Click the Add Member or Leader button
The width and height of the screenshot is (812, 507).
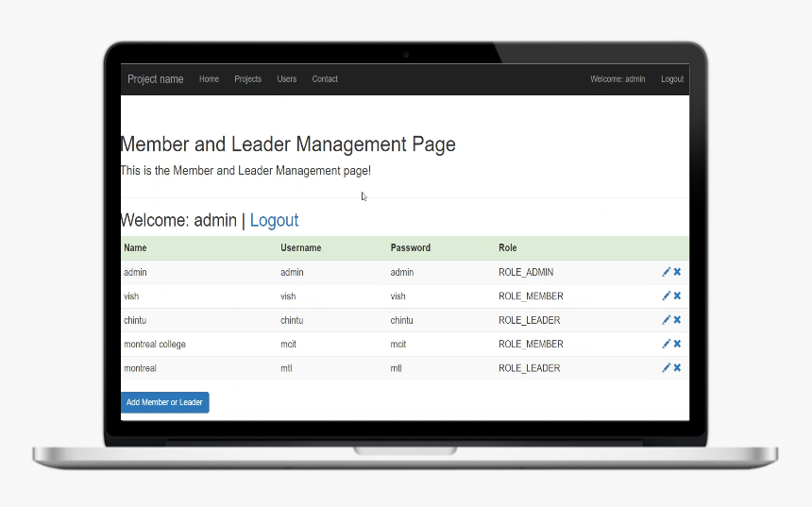164,402
